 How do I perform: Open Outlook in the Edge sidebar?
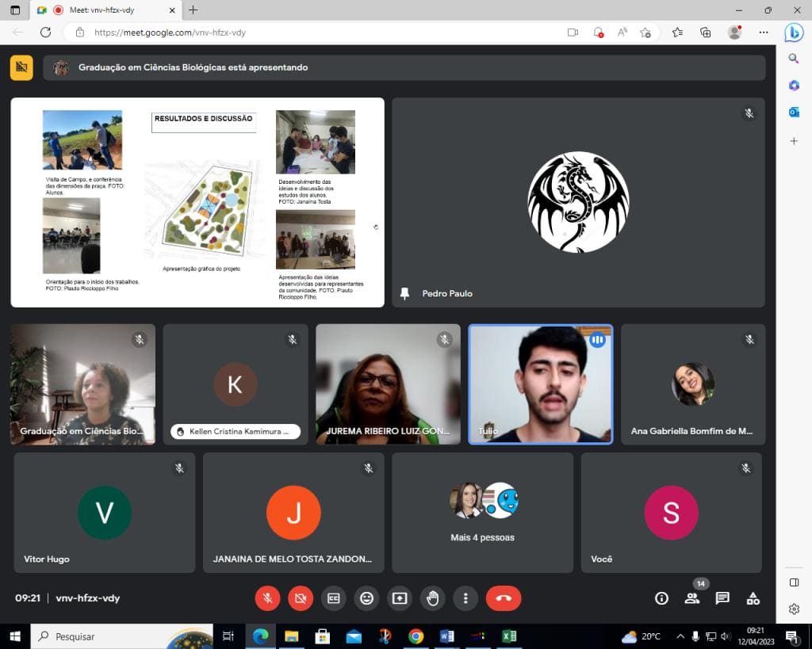pos(794,112)
